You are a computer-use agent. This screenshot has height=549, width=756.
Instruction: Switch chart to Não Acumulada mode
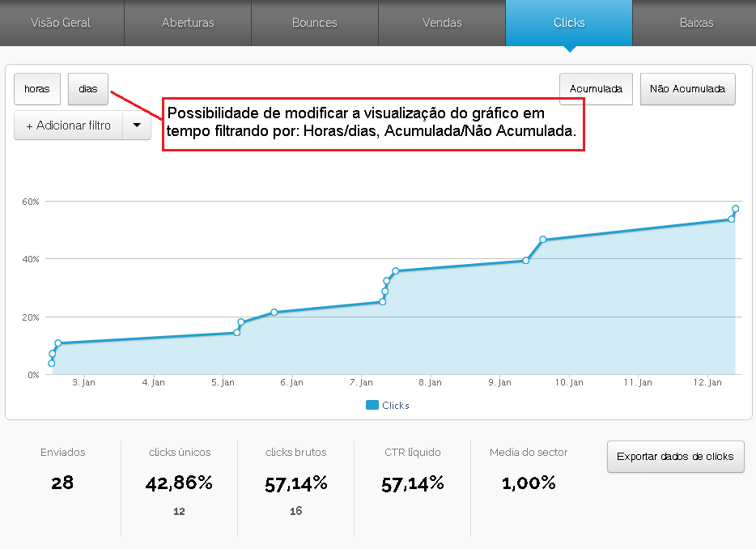[x=687, y=89]
